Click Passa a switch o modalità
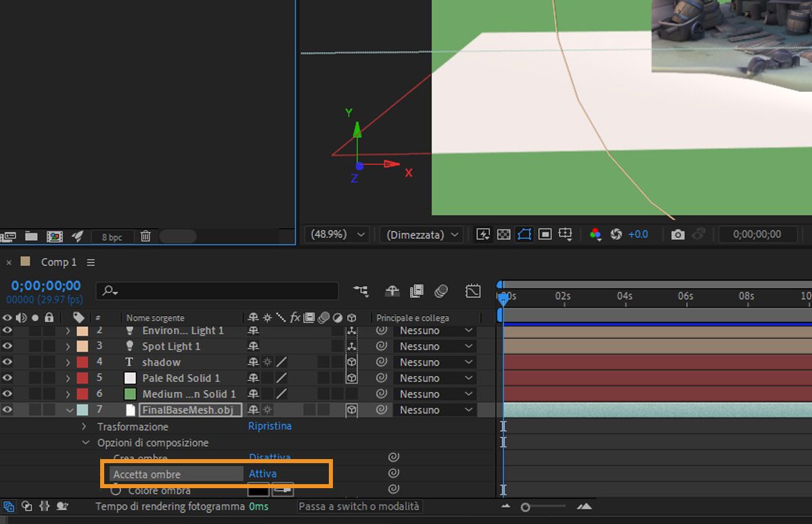Image resolution: width=812 pixels, height=524 pixels. pos(359,506)
